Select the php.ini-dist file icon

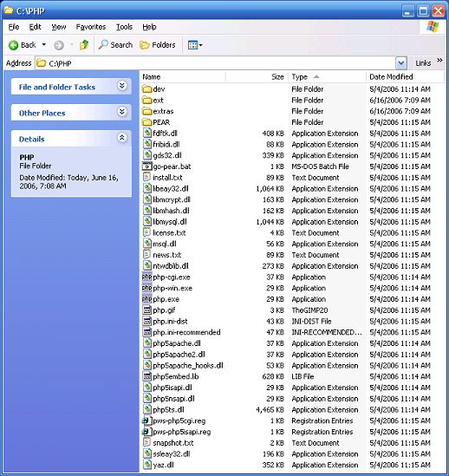point(147,321)
